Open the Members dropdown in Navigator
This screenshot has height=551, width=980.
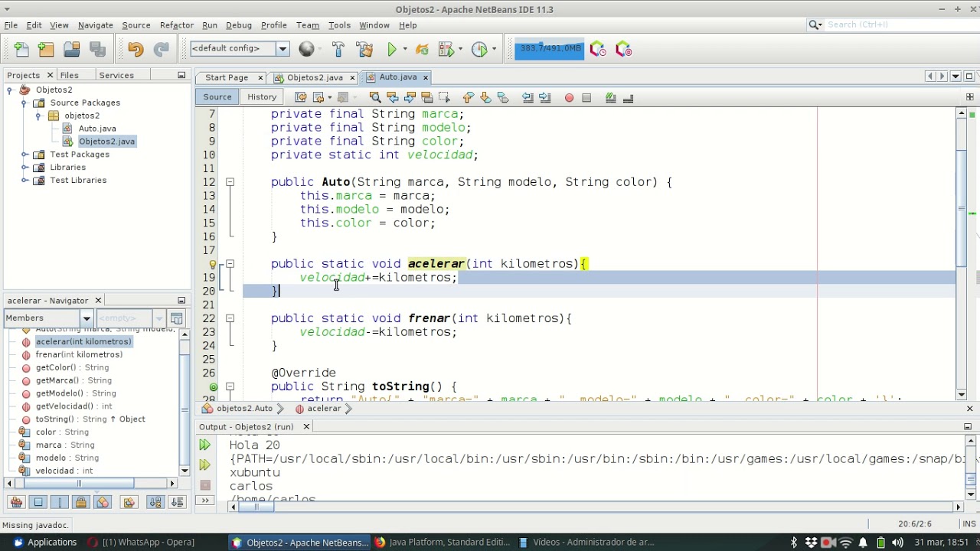click(87, 318)
